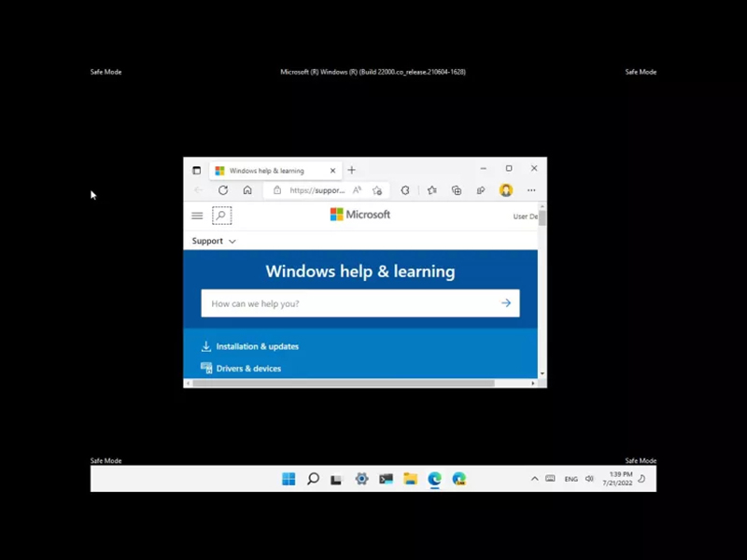
Task: Open the Microsoft site hamburger menu
Action: [x=197, y=216]
